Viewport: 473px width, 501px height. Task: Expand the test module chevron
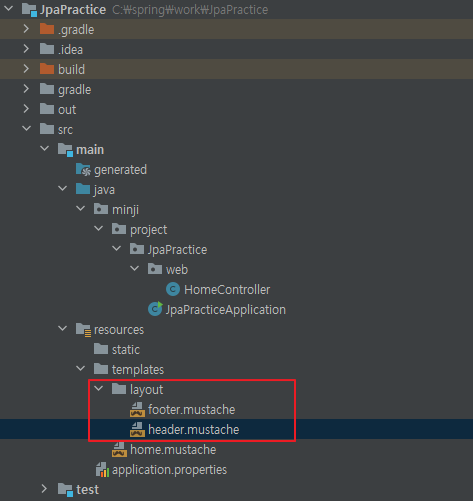[44, 489]
